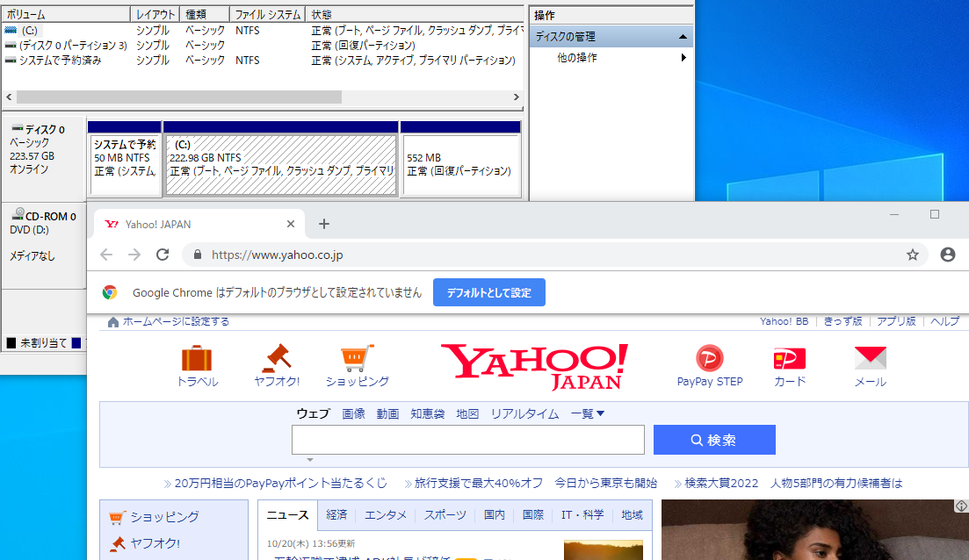Click デフォルトとして設定 button
The width and height of the screenshot is (969, 560).
pyautogui.click(x=488, y=292)
